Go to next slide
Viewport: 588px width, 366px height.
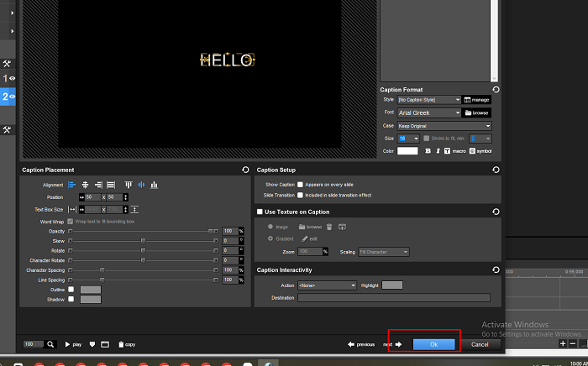[x=392, y=344]
